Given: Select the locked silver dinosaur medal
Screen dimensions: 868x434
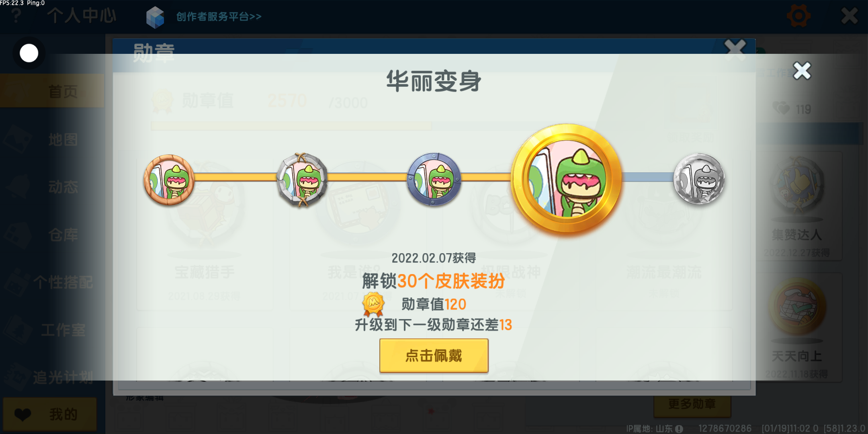Looking at the screenshot, I should [x=699, y=179].
